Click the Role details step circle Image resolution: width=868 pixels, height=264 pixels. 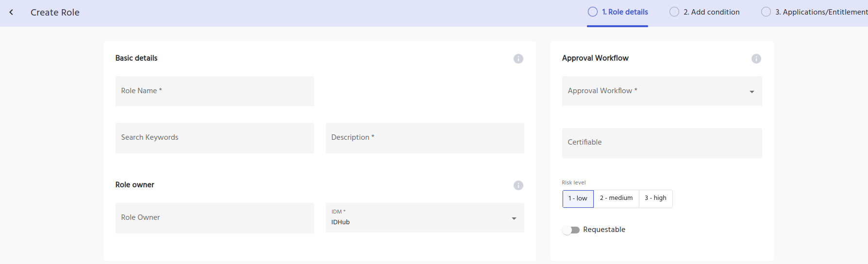pyautogui.click(x=592, y=12)
